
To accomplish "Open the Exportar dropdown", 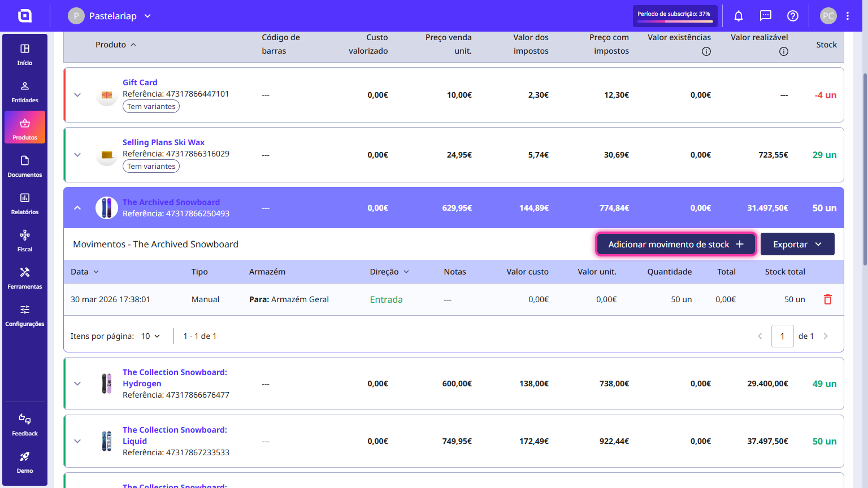I will (x=797, y=244).
